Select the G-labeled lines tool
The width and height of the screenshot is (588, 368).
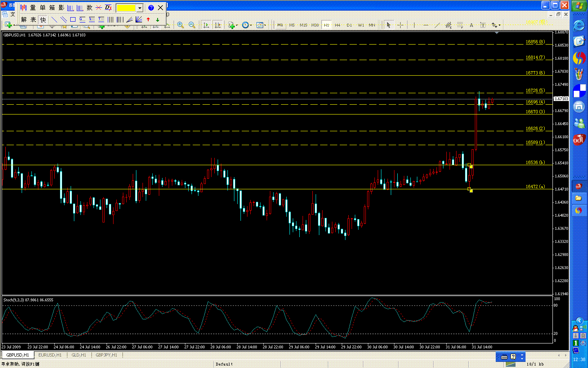pos(82,19)
